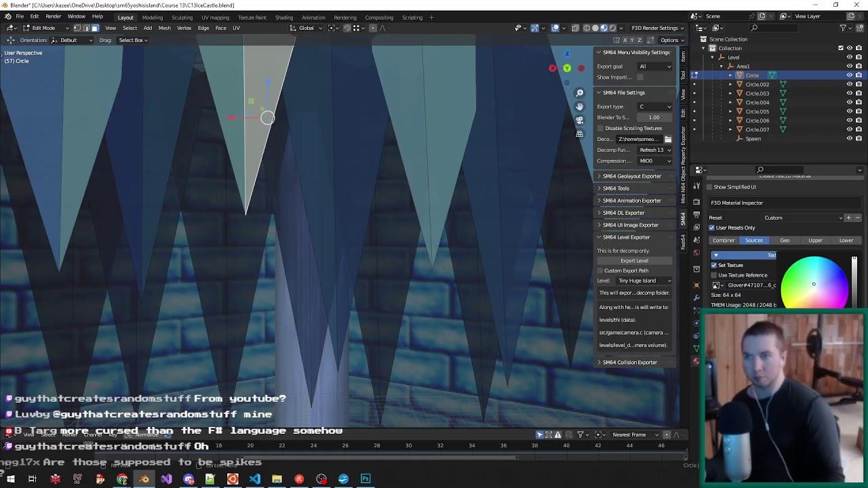
Task: Toggle snapping magnet icon in header
Action: tap(347, 28)
